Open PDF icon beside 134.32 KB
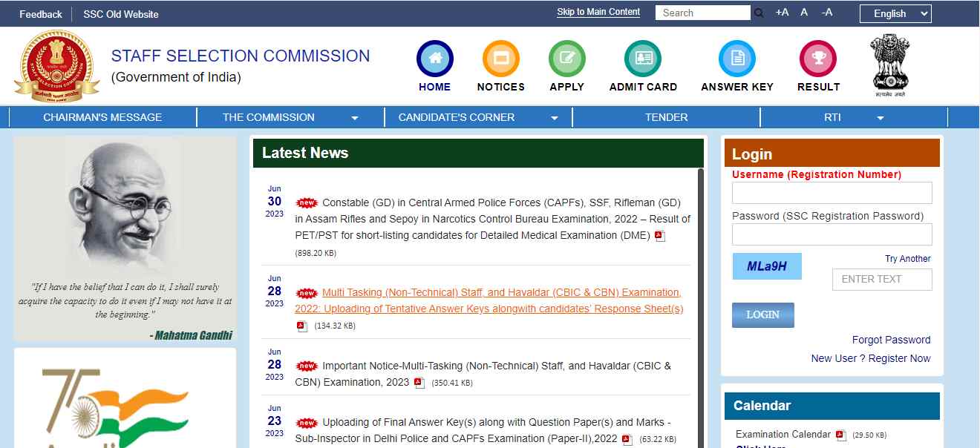The image size is (980, 448). (301, 326)
